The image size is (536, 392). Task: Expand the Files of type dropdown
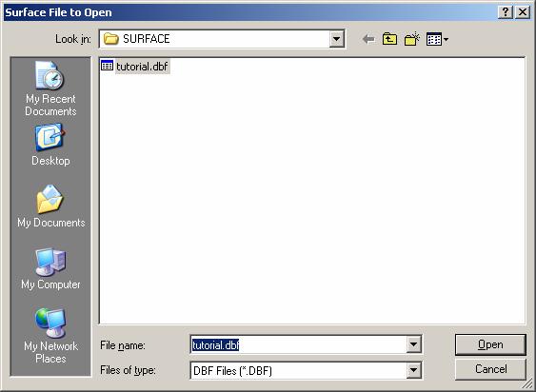[413, 370]
